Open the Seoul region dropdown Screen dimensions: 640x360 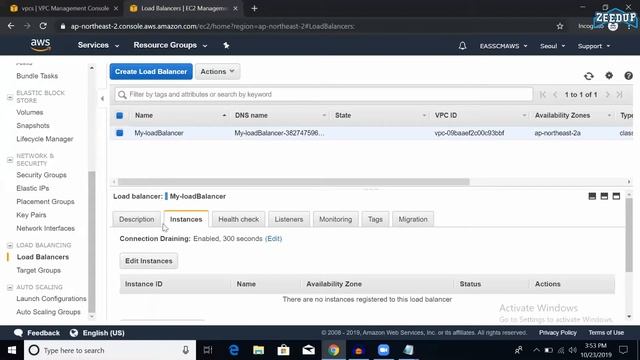[x=553, y=46]
